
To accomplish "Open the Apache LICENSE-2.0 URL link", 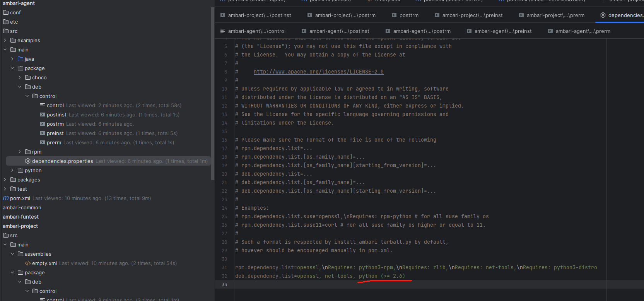I will click(x=319, y=72).
